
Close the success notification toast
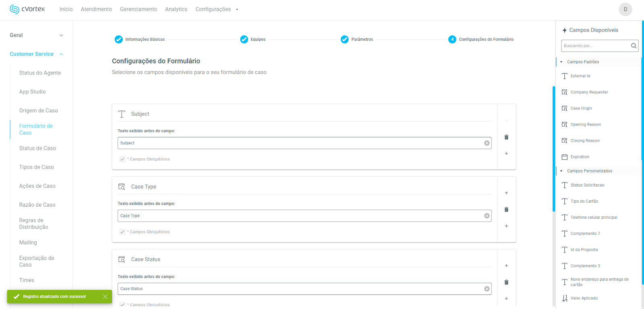coord(105,297)
